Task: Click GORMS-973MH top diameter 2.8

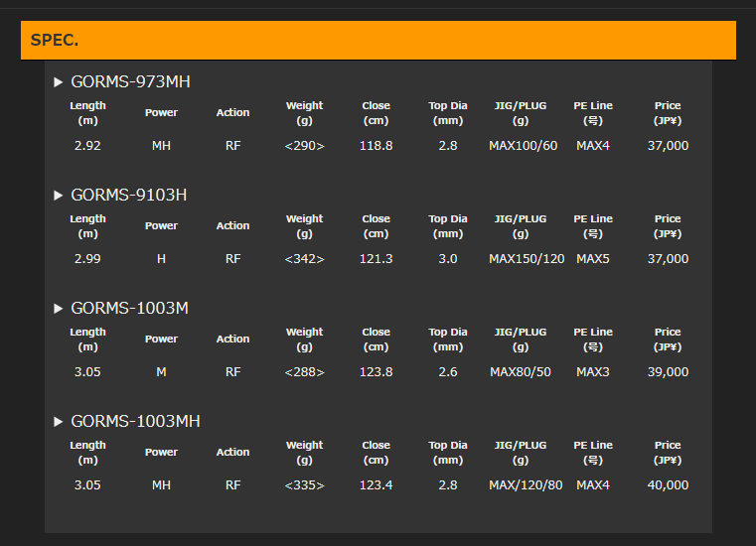Action: tap(448, 146)
